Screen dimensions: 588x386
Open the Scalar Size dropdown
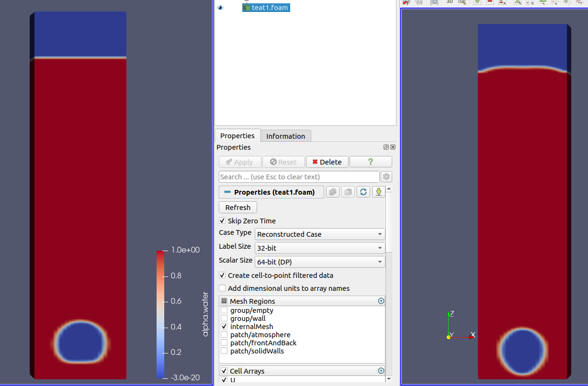pyautogui.click(x=320, y=262)
